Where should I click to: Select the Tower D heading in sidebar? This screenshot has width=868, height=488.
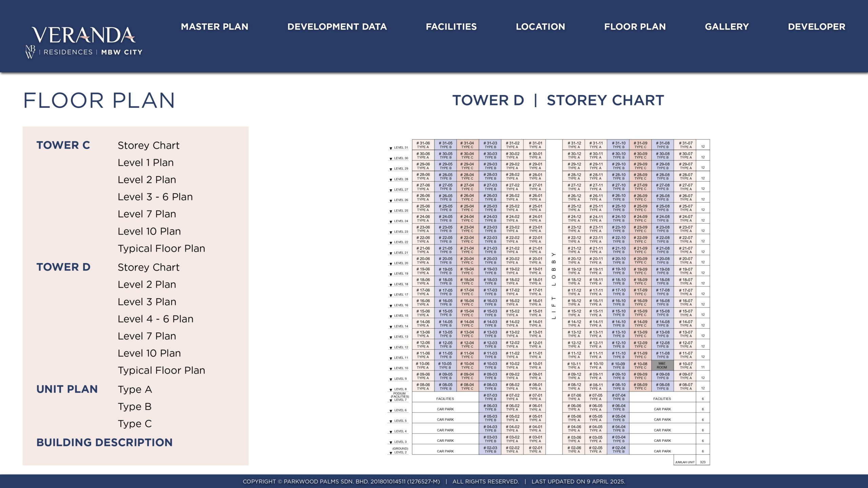pos(63,267)
